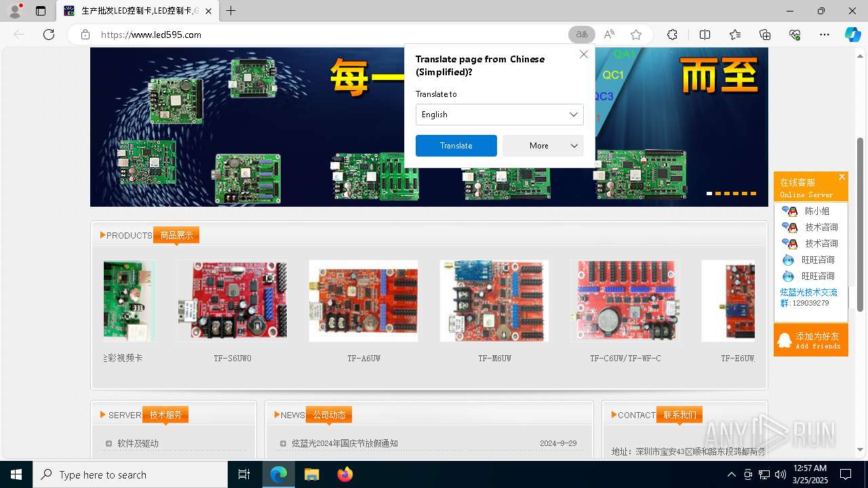
Task: Open the Translate to English dropdown
Action: tap(499, 115)
